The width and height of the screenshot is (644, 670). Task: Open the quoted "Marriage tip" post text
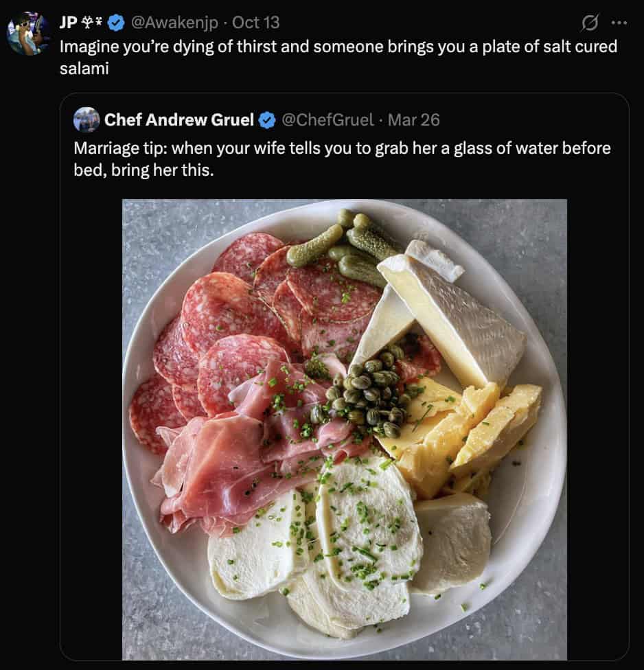(x=341, y=158)
